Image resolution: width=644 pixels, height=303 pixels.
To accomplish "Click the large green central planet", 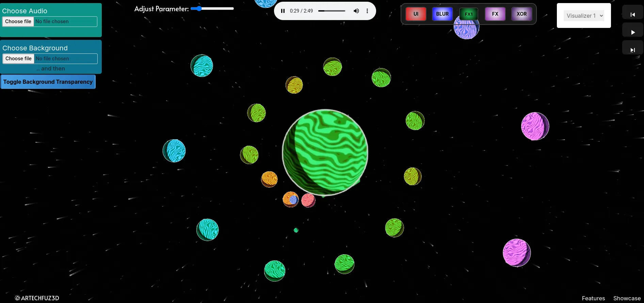I will 325,153.
